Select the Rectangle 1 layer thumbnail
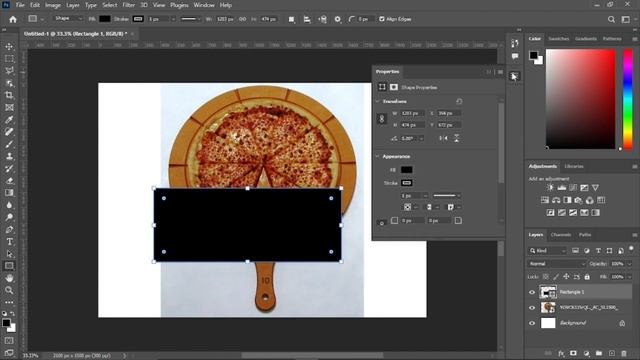Screen dimensions: 640x360 pyautogui.click(x=548, y=292)
